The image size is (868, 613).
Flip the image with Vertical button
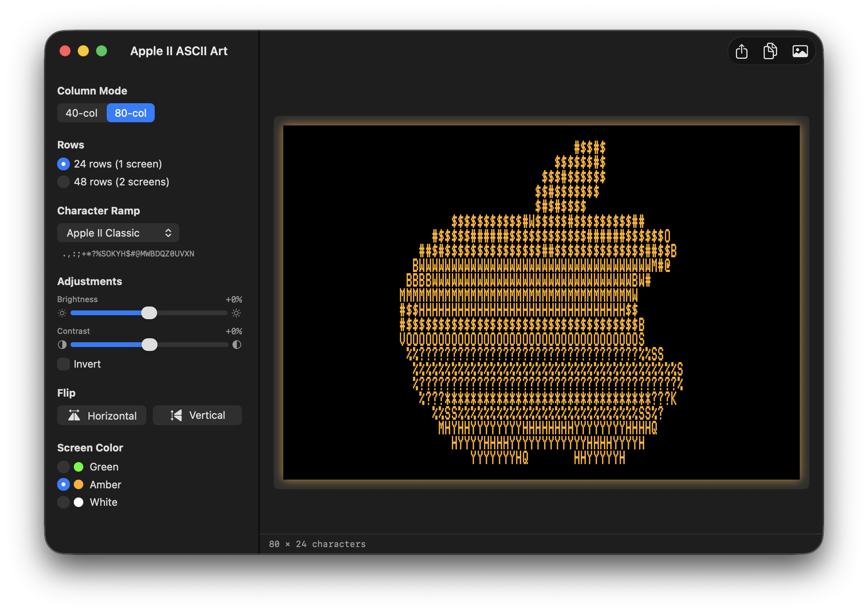pos(197,415)
